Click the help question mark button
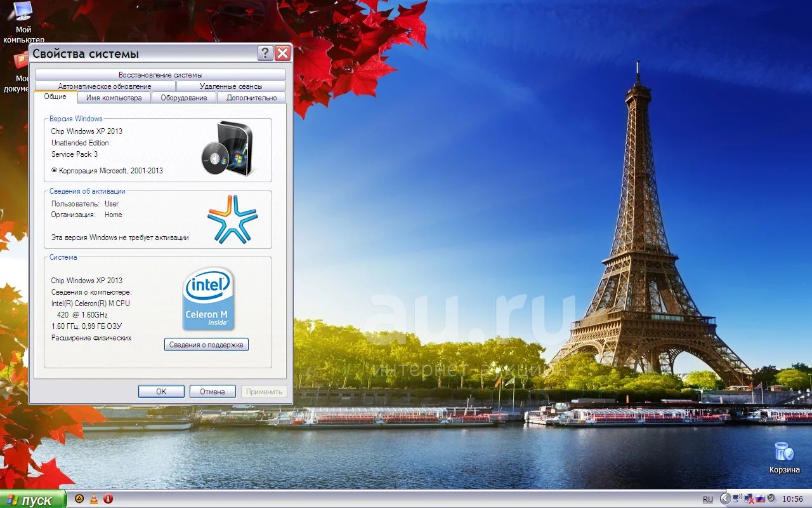This screenshot has width=812, height=508. (x=265, y=53)
